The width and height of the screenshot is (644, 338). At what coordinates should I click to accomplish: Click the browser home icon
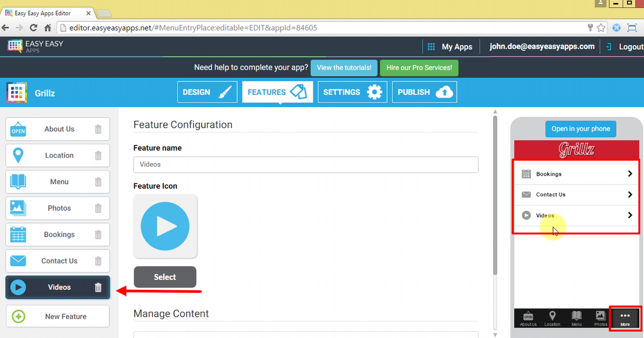(x=48, y=27)
